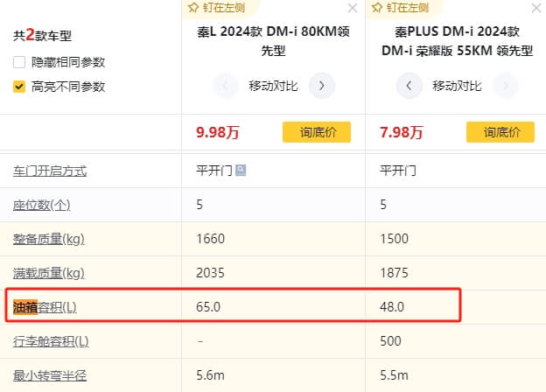Move the 秦PLUS column left with its arrow

coord(409,86)
